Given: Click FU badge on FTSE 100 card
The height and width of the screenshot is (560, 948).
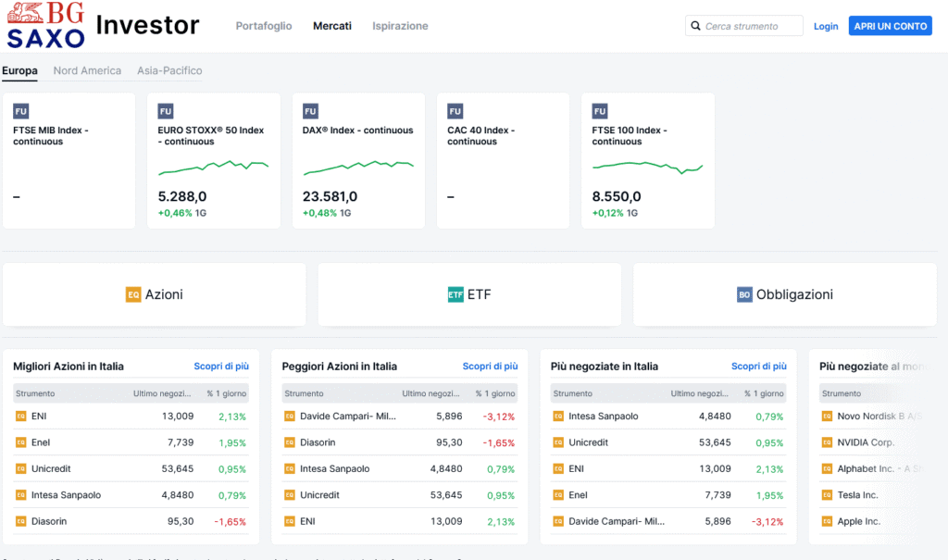Looking at the screenshot, I should pos(600,111).
